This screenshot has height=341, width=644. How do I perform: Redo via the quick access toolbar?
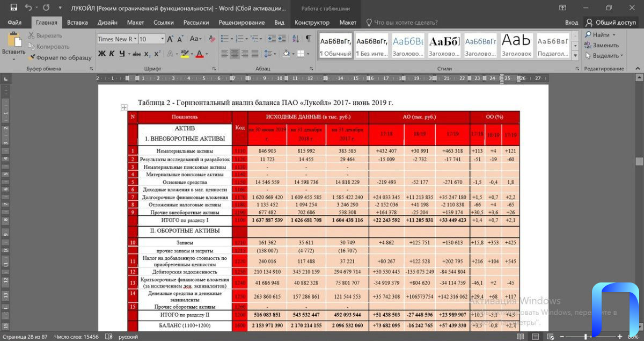click(46, 8)
